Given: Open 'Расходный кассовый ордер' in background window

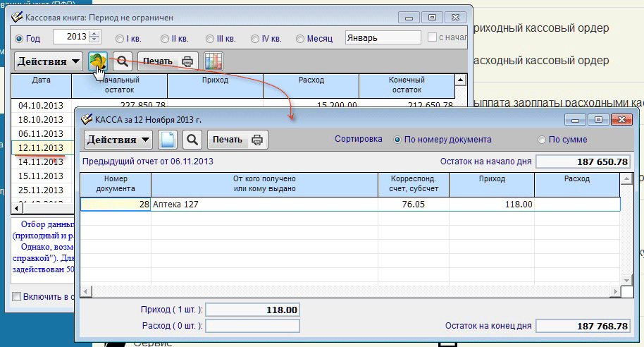Looking at the screenshot, I should click(x=541, y=61).
